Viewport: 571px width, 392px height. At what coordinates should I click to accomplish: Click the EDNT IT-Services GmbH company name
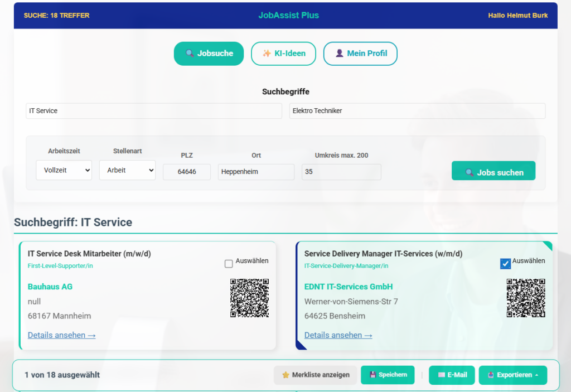[349, 287]
